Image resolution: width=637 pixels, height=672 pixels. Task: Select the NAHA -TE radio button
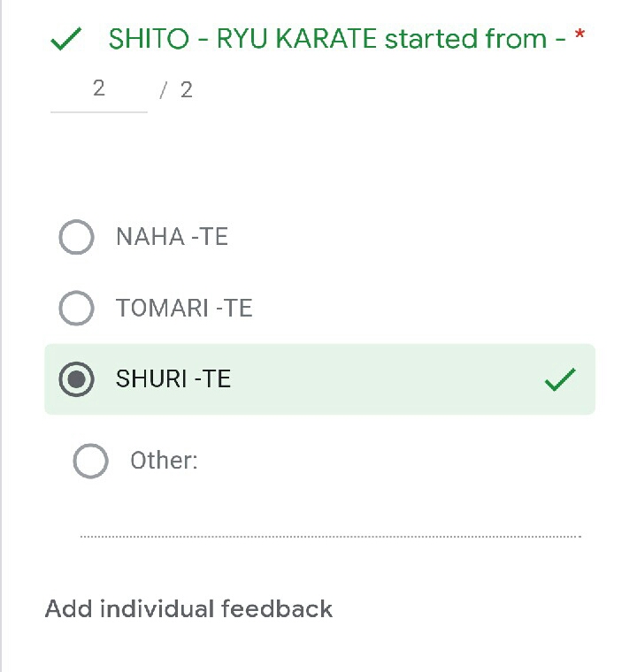tap(76, 237)
